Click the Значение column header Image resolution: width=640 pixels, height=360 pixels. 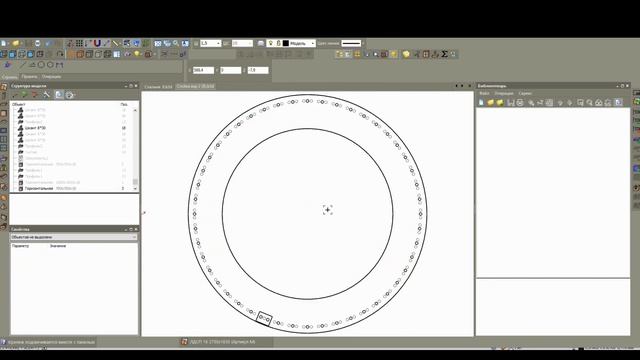point(58,246)
